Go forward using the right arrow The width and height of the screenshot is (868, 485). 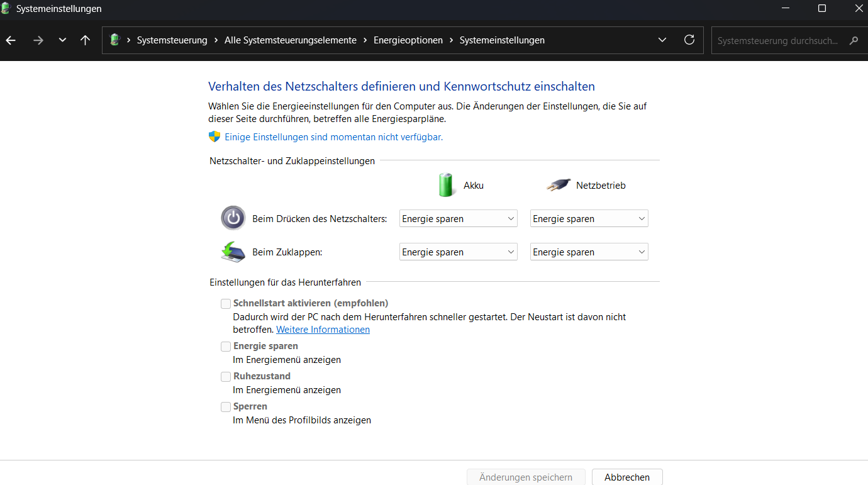pos(38,40)
